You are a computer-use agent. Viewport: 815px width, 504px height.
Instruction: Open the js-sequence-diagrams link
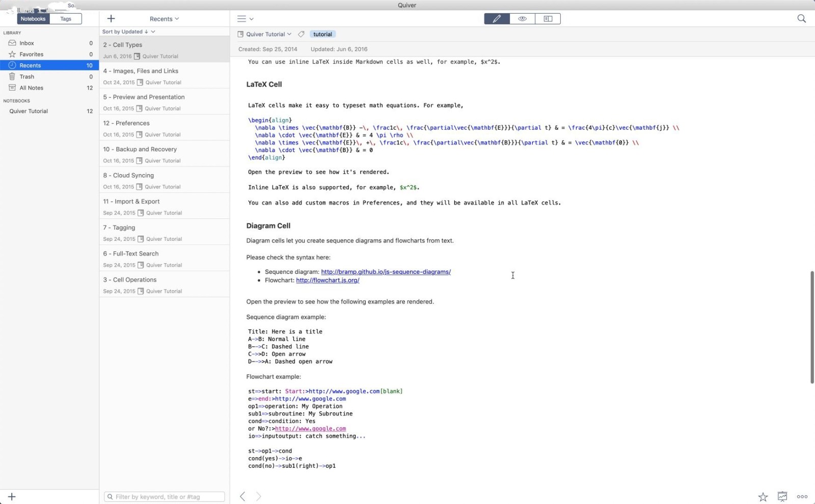coord(386,272)
